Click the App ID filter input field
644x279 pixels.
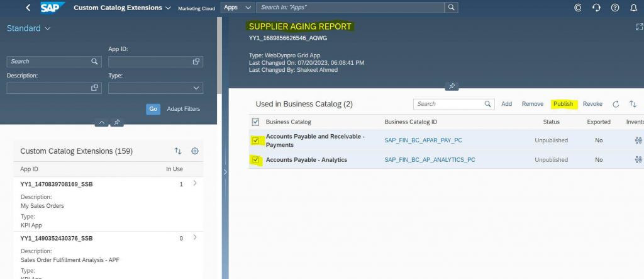[156, 62]
